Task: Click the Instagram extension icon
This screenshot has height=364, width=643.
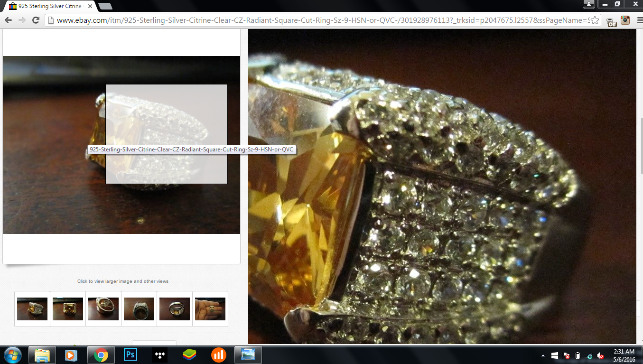Action: (625, 20)
